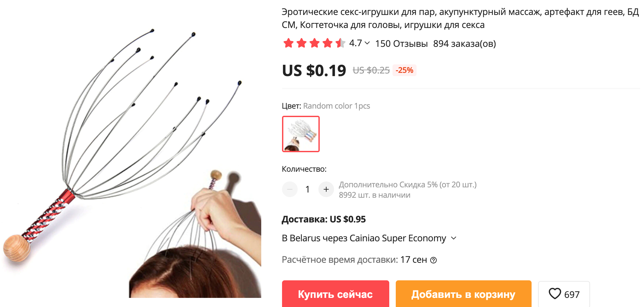Click the Купить сейчас button
Screen dimensions: 644x307
(335, 294)
